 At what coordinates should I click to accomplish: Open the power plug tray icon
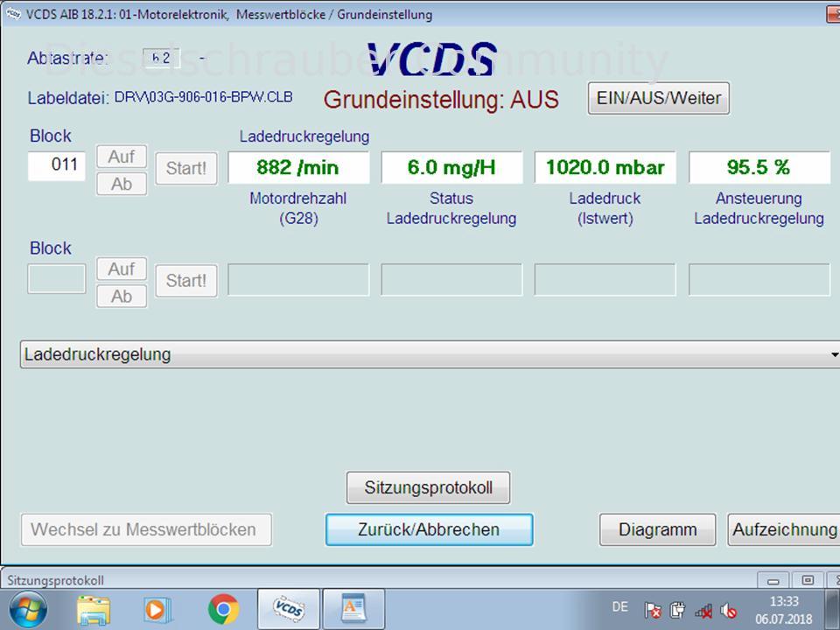[677, 610]
